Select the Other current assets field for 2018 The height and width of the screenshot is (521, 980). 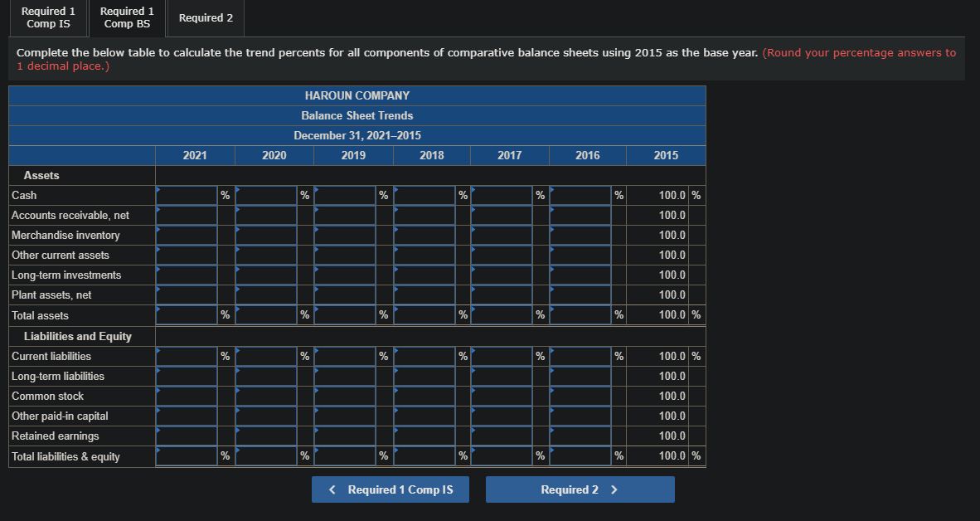(x=425, y=255)
